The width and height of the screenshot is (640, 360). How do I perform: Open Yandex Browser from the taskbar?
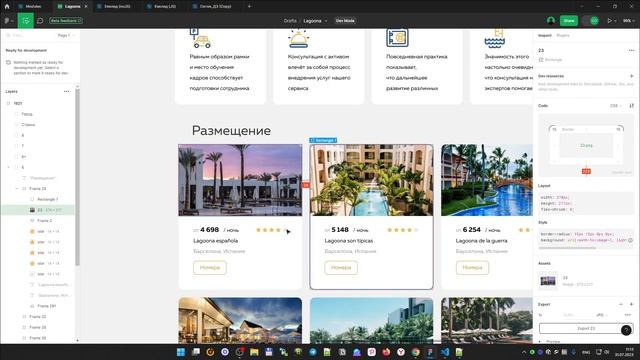pos(401,352)
